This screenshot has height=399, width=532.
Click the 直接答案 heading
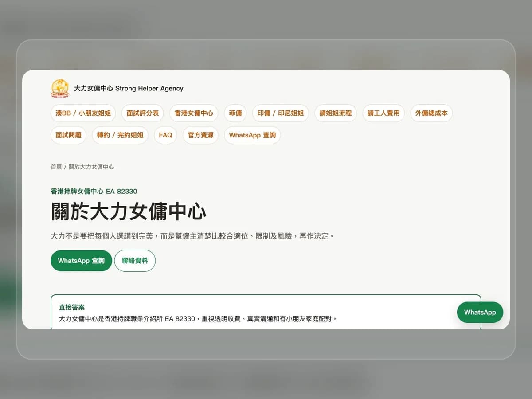(72, 307)
